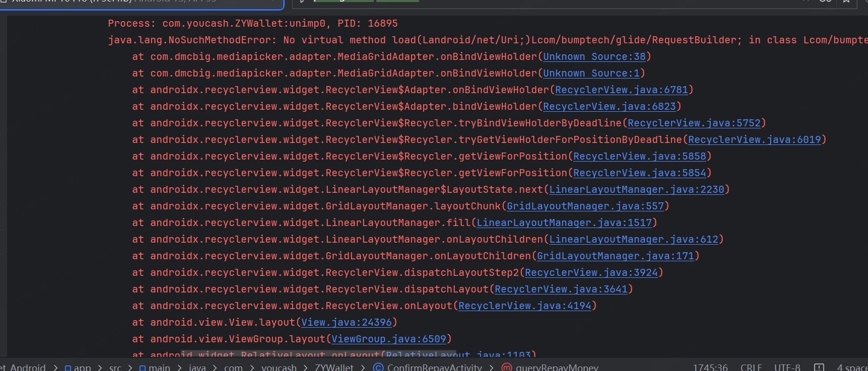
Task: Open the UTF-8 file encoding selector
Action: [x=787, y=367]
